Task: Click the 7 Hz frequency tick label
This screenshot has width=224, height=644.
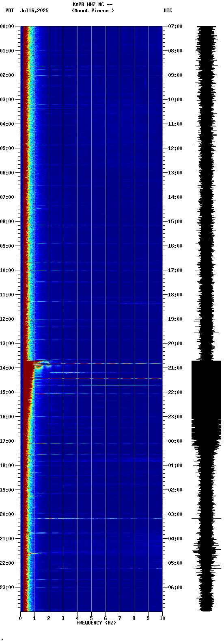Action: (x=120, y=618)
